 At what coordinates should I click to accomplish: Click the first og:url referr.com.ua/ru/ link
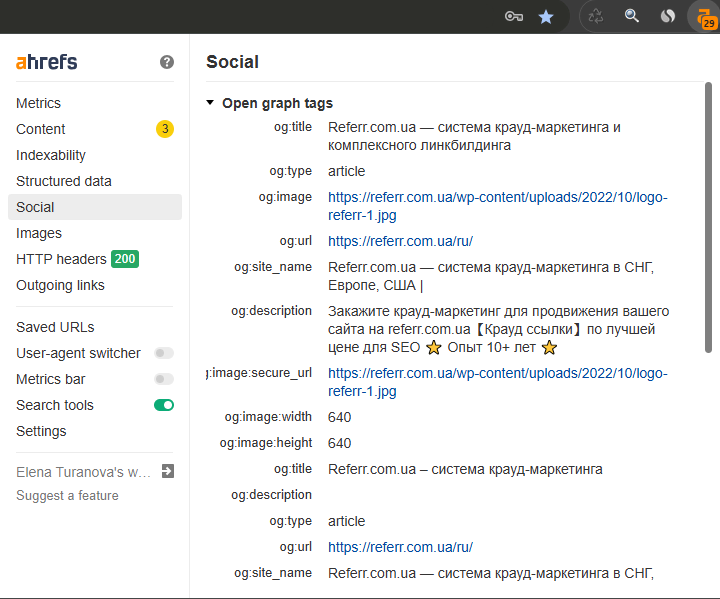click(400, 241)
